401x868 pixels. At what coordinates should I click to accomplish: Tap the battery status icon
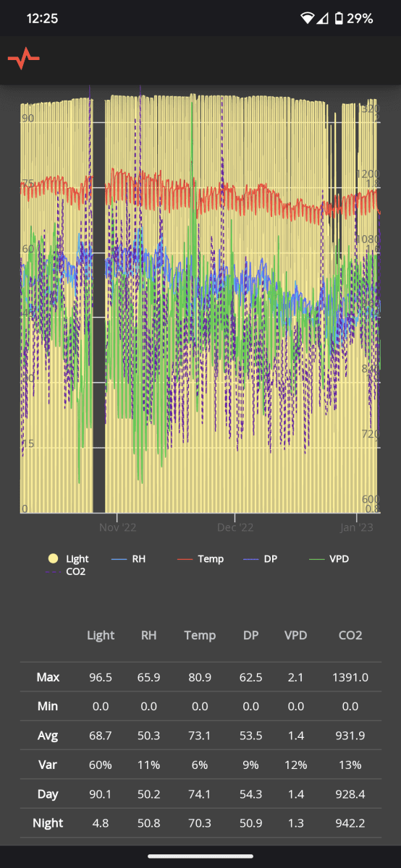pyautogui.click(x=338, y=18)
